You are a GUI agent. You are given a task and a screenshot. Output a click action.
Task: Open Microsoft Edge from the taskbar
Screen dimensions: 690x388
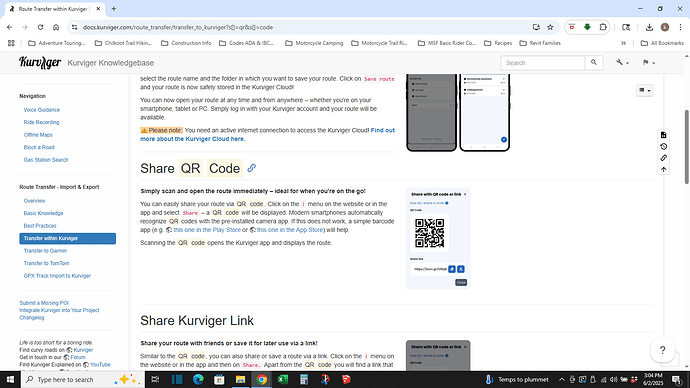point(198,379)
